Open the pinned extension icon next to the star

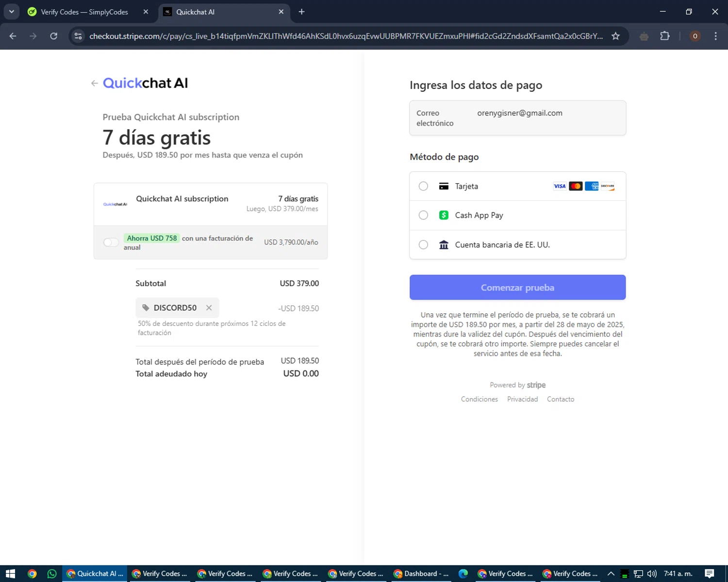(x=644, y=36)
